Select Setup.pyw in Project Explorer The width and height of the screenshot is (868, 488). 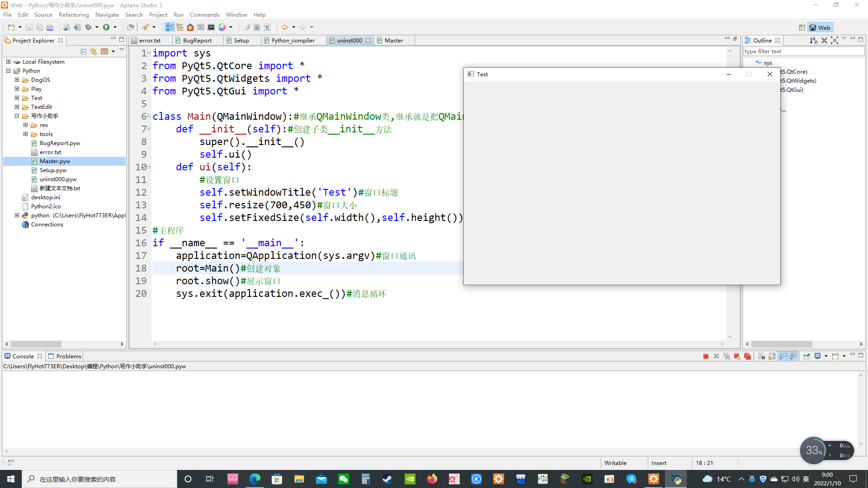point(53,170)
